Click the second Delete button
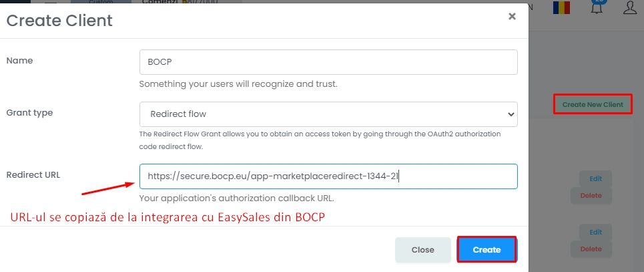Viewport: 644px width, 272px height. tap(591, 249)
